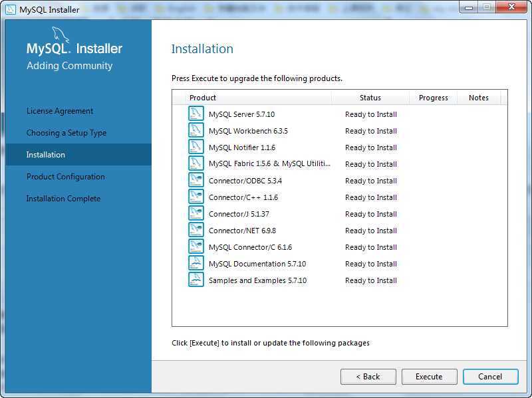
Task: Select the Connector/NET 6.9.8 row text
Action: pos(242,231)
